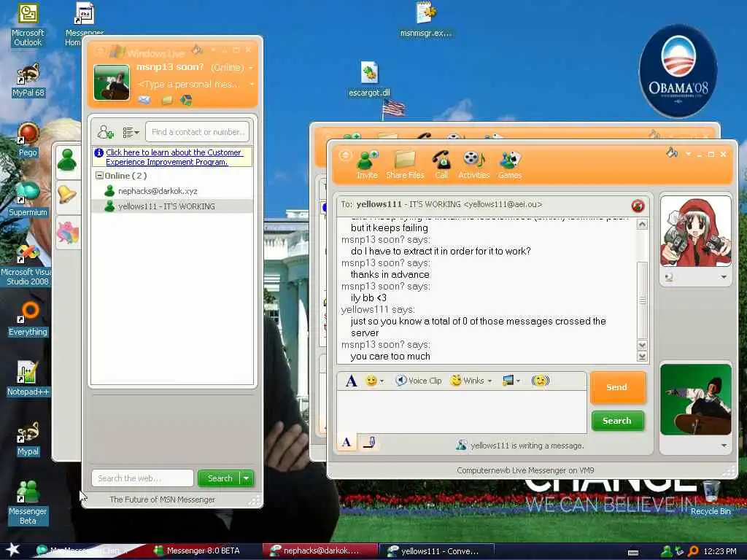This screenshot has height=560, width=747.
Task: Open the email inbox envelope icon
Action: (x=144, y=100)
